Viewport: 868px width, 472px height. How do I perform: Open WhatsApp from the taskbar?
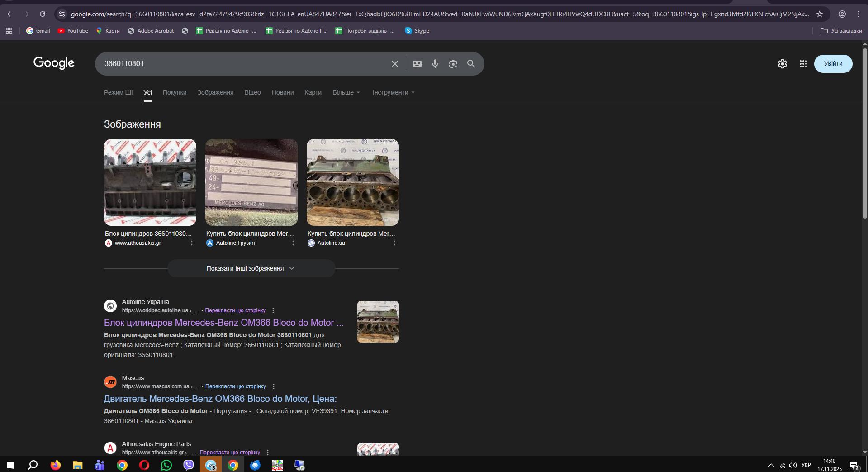point(166,465)
